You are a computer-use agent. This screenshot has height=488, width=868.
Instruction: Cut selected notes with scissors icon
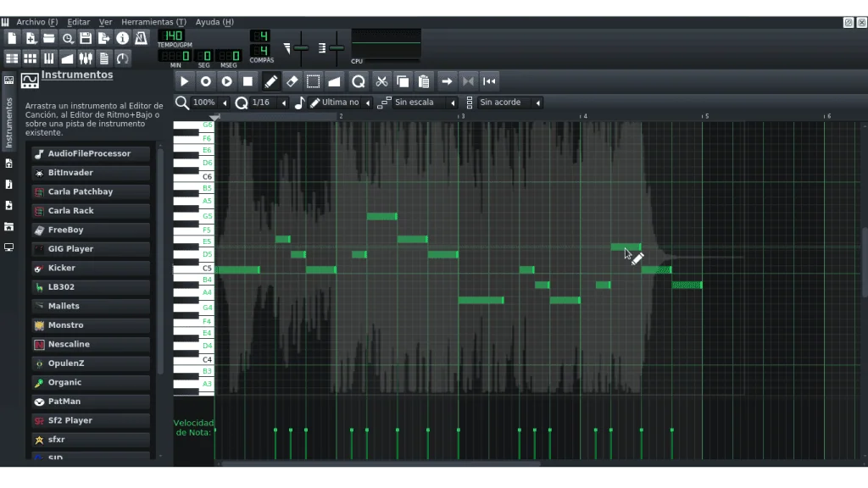[x=381, y=81]
